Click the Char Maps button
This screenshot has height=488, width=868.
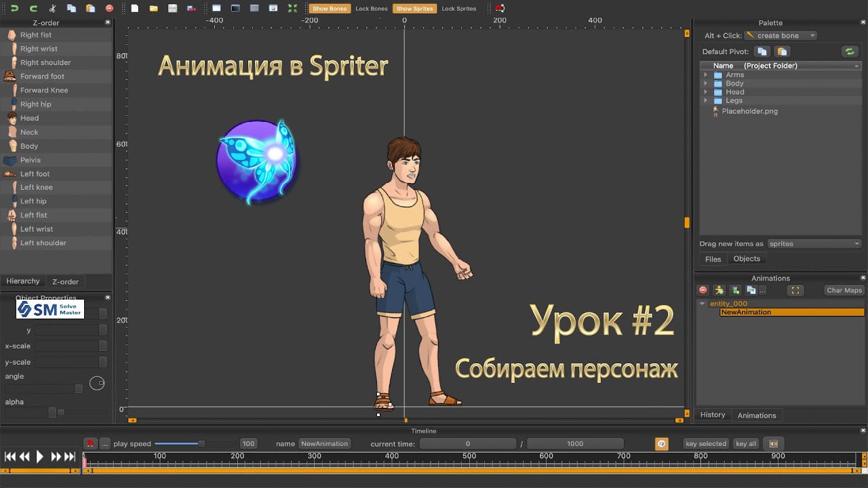pos(844,290)
